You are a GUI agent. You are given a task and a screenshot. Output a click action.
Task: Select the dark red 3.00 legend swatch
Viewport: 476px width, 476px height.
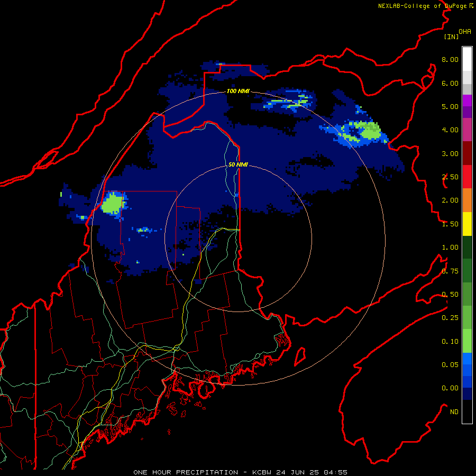point(467,153)
